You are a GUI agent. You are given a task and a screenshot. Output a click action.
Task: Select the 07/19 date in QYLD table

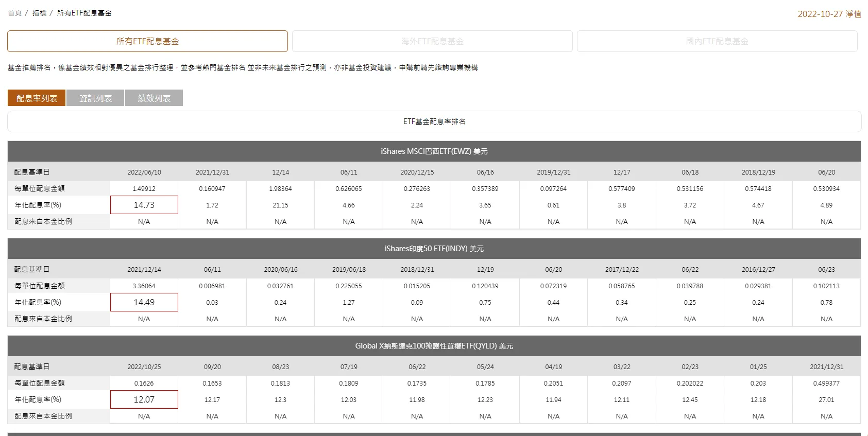coord(349,367)
